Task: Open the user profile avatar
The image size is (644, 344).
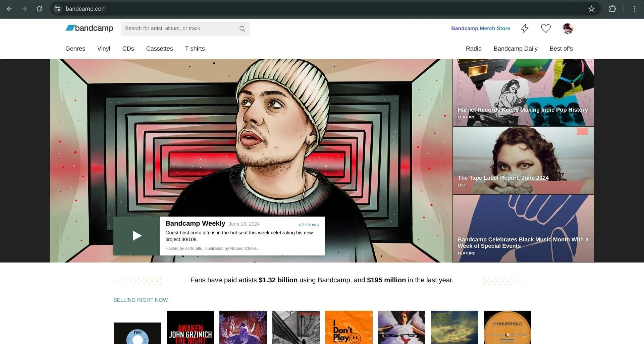Action: pos(568,28)
